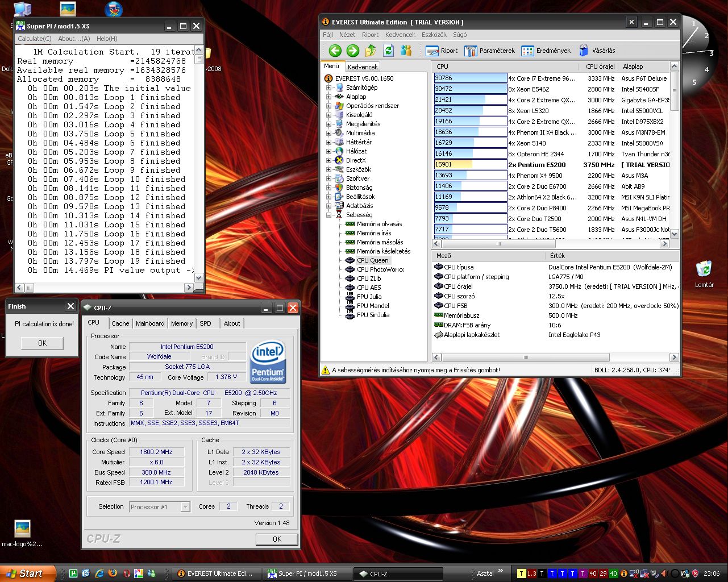728x582 pixels.
Task: Select FPU SinJulia benchmark in the tree
Action: click(367, 315)
